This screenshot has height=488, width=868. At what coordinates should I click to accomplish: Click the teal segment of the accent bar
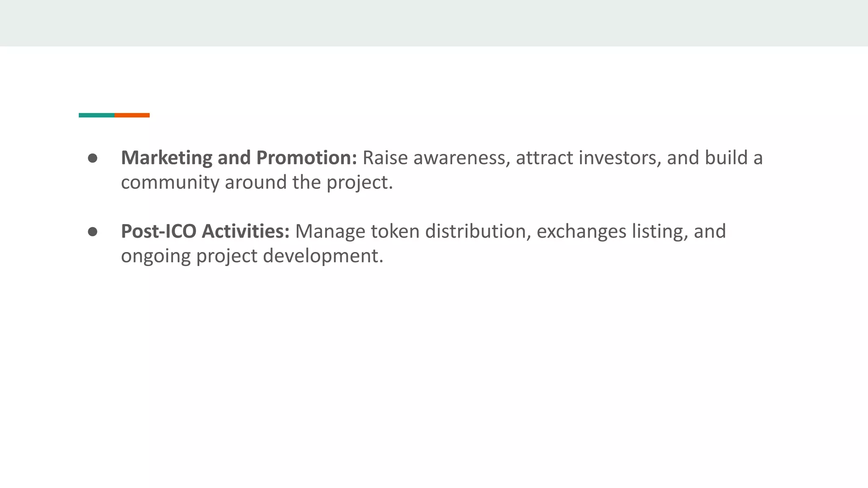[96, 115]
